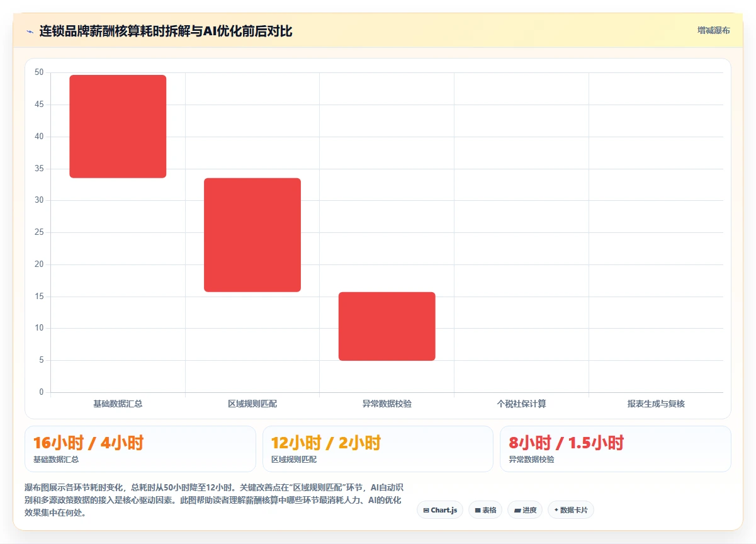Screen dimensions: 756x544
Task: Click the y-axis value 10
Action: (39, 328)
